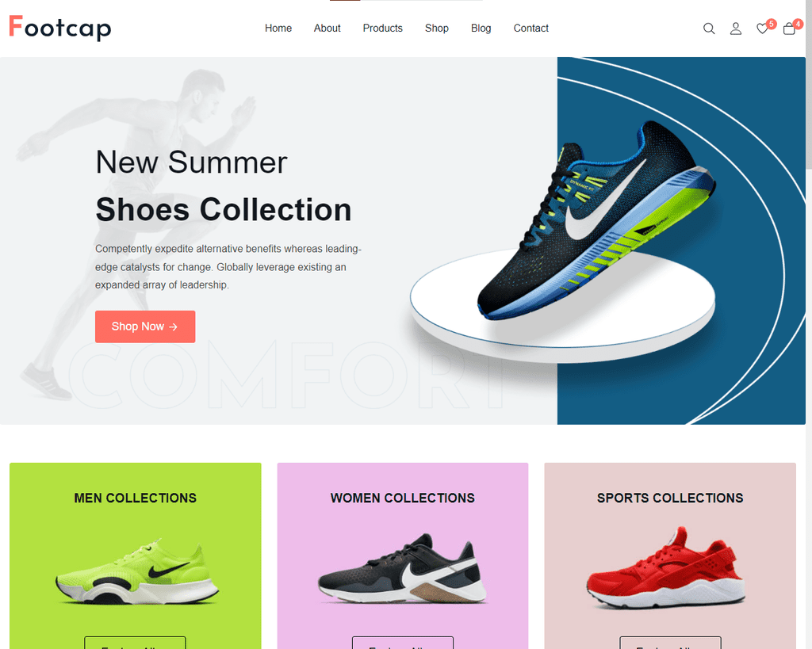Click the arrow inside Shop Now button
The width and height of the screenshot is (812, 649).
coord(174,327)
